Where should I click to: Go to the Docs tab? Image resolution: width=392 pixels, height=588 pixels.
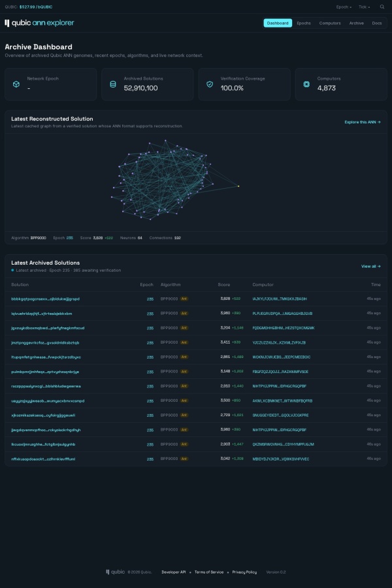click(x=376, y=24)
